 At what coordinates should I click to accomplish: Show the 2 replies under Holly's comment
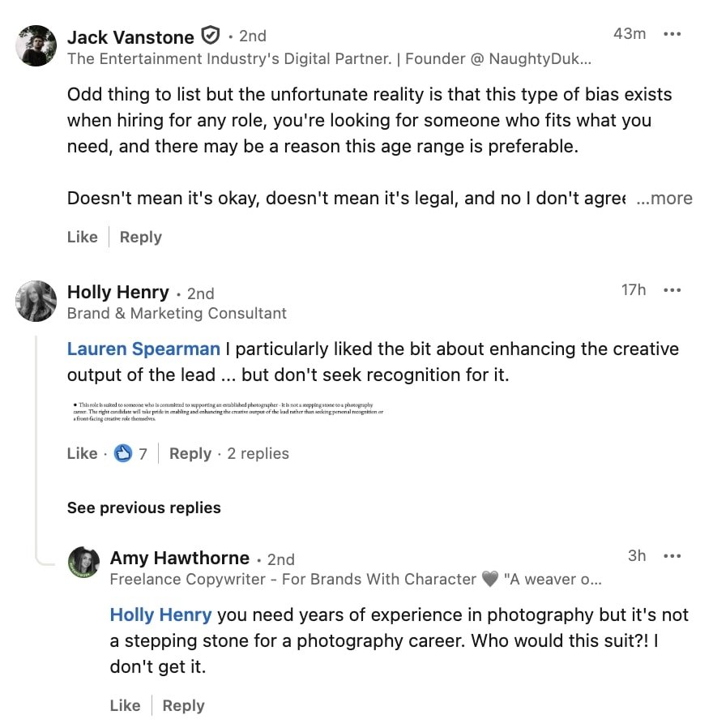(x=258, y=454)
